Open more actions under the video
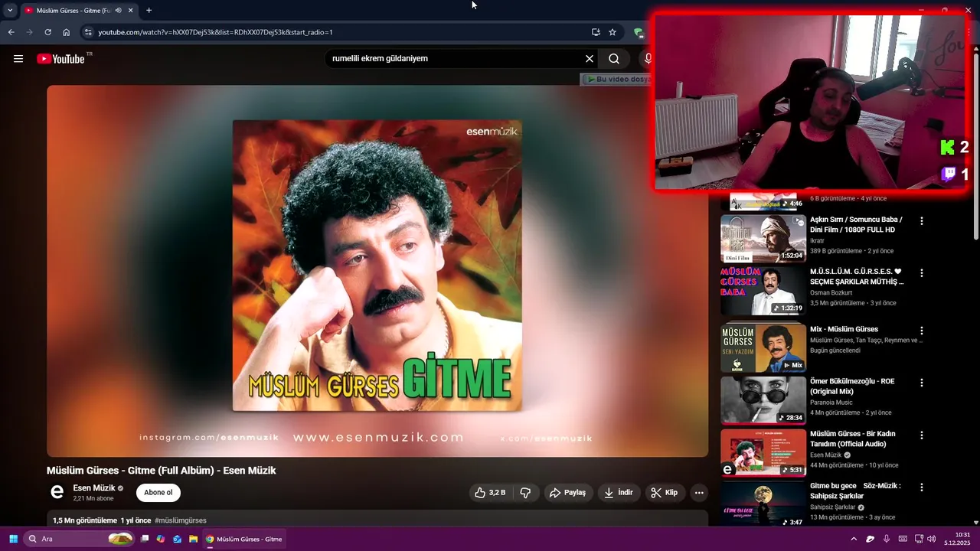Screen dimensions: 980x551 (699, 492)
